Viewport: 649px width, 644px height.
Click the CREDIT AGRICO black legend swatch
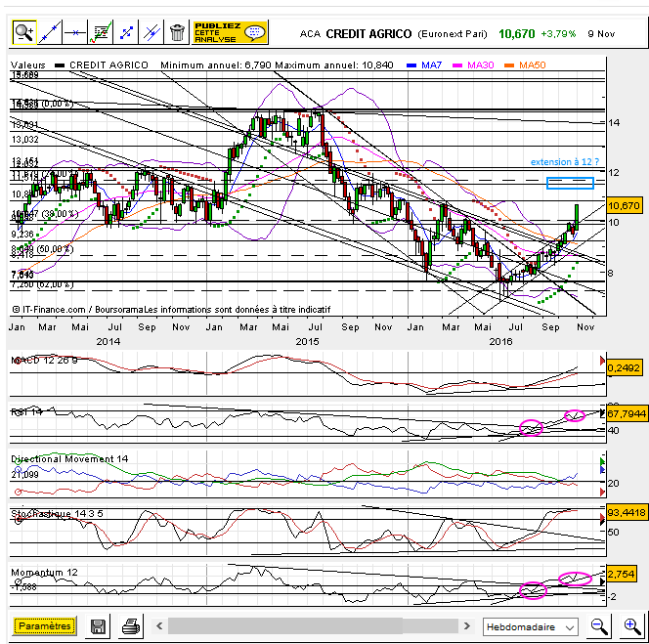click(x=60, y=64)
